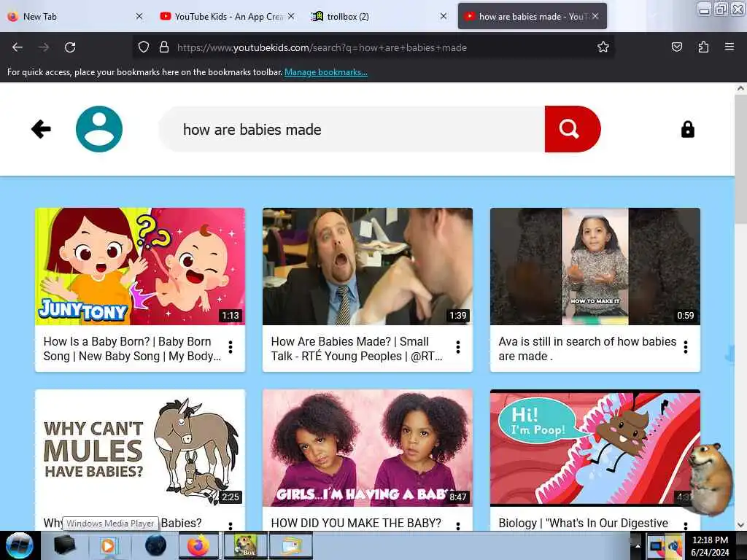
Task: Click the how are babies made search field
Action: [x=352, y=129]
